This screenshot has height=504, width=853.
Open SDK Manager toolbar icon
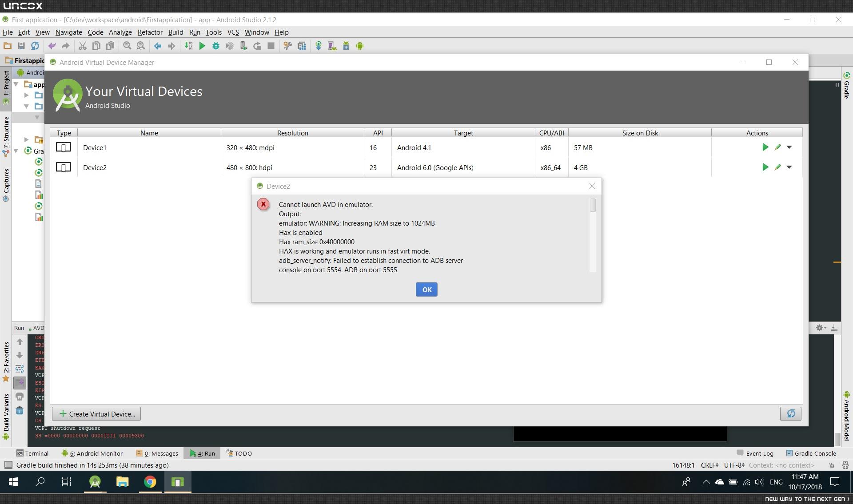(x=346, y=46)
